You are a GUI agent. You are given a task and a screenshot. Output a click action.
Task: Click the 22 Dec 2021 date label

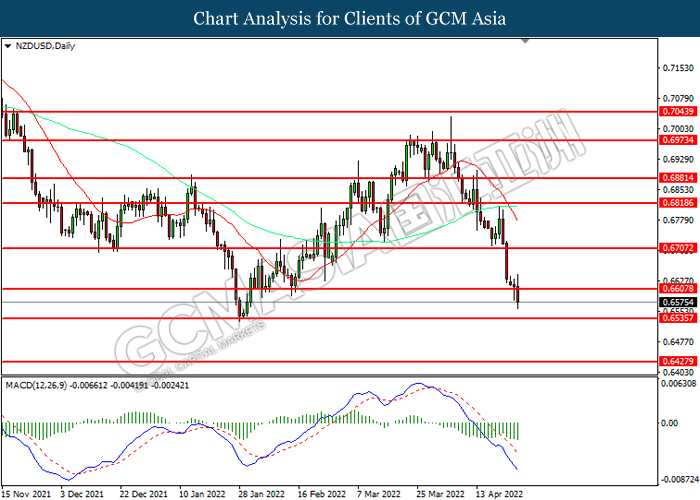pyautogui.click(x=143, y=494)
